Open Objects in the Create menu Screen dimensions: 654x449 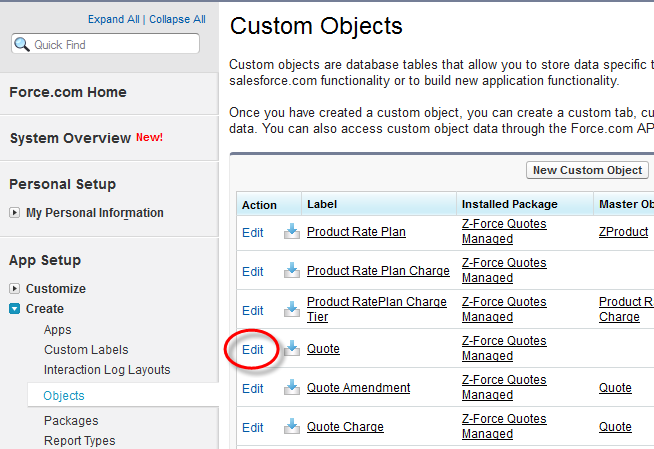pos(64,396)
